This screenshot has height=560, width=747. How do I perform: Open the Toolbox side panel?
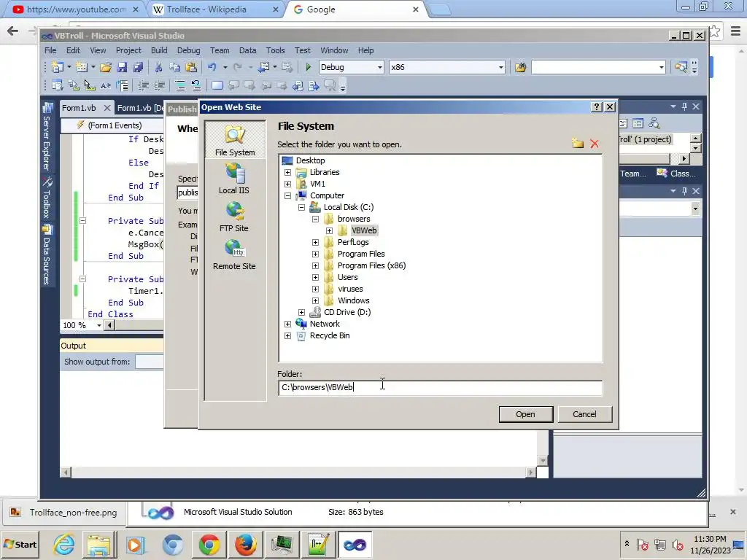click(x=47, y=198)
